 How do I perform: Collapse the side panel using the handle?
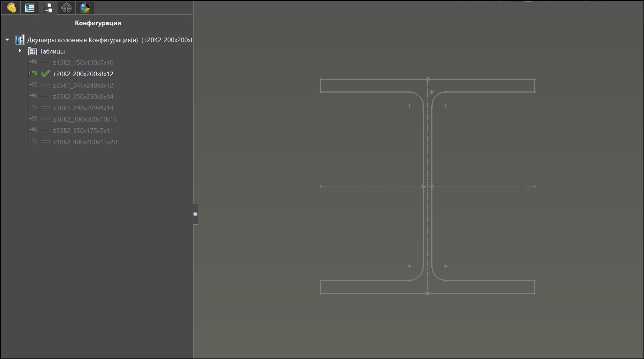pyautogui.click(x=195, y=214)
